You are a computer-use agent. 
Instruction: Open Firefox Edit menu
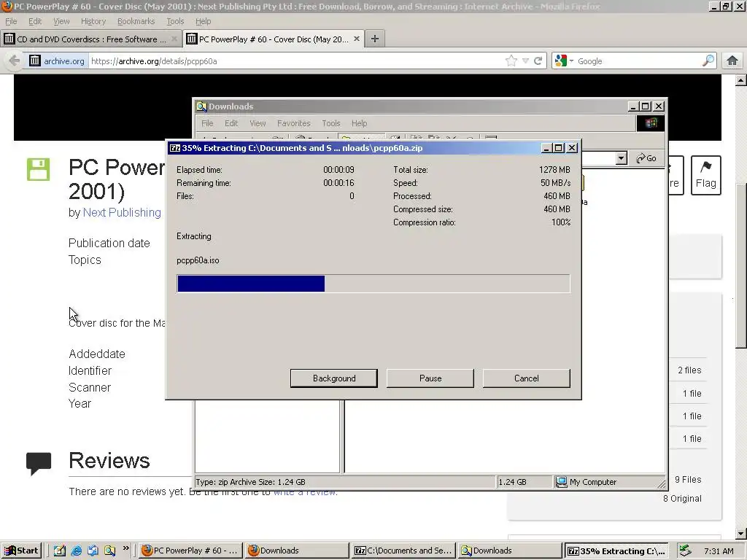click(x=35, y=21)
